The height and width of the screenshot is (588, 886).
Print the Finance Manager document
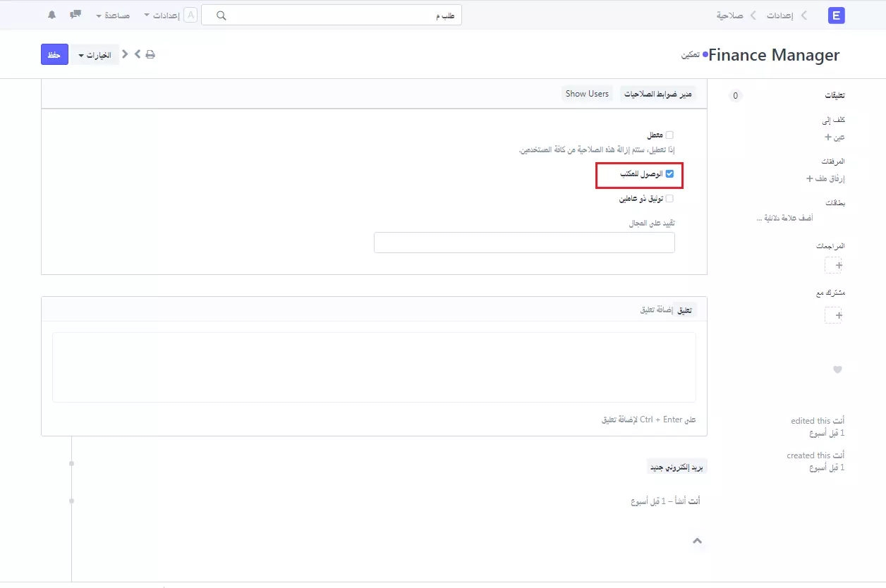pos(150,54)
